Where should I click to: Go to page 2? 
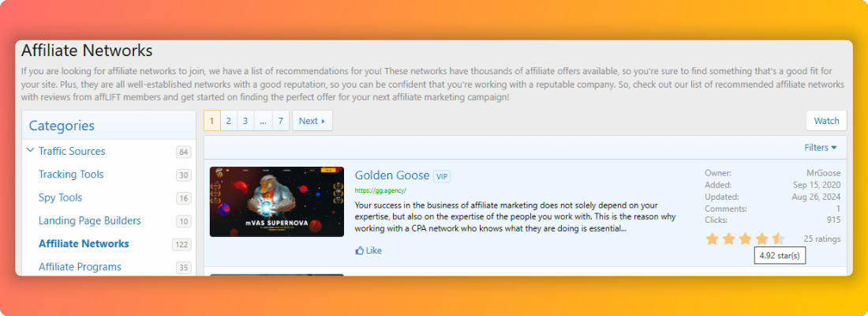coord(229,121)
